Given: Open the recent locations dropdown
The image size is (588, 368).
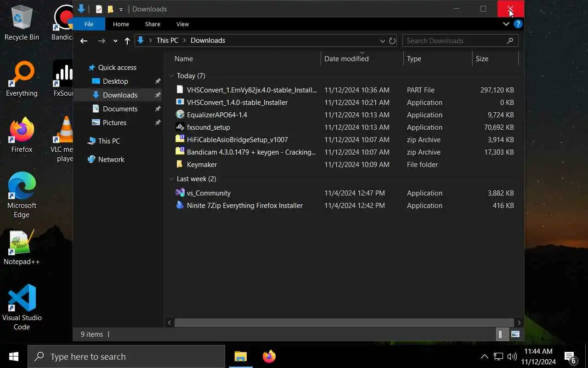Looking at the screenshot, I should click(x=115, y=41).
